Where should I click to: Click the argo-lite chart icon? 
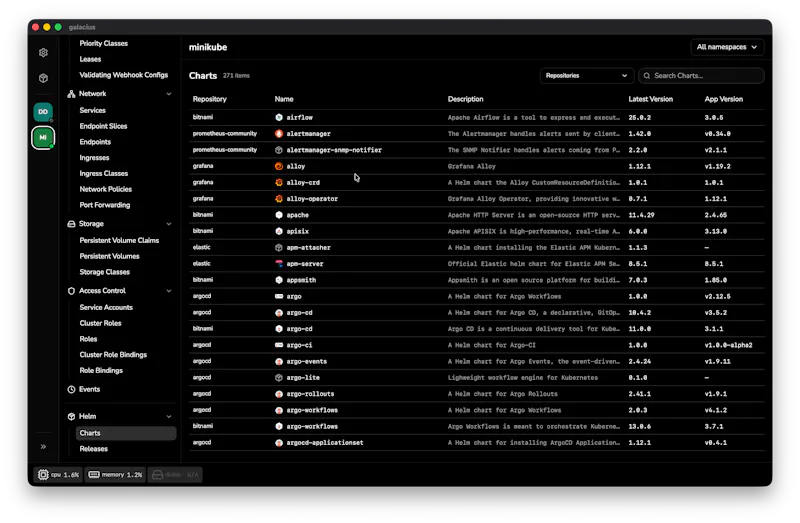[x=279, y=378]
